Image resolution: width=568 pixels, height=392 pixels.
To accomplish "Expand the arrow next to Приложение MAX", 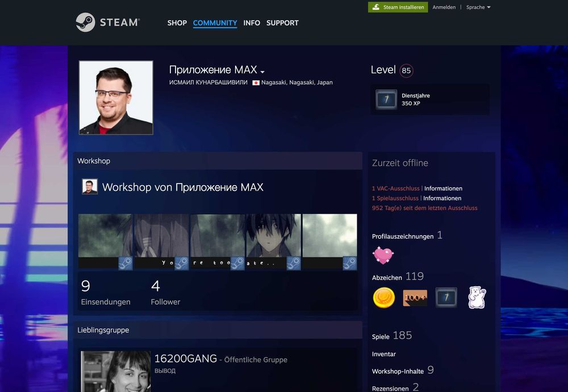I will pos(262,72).
